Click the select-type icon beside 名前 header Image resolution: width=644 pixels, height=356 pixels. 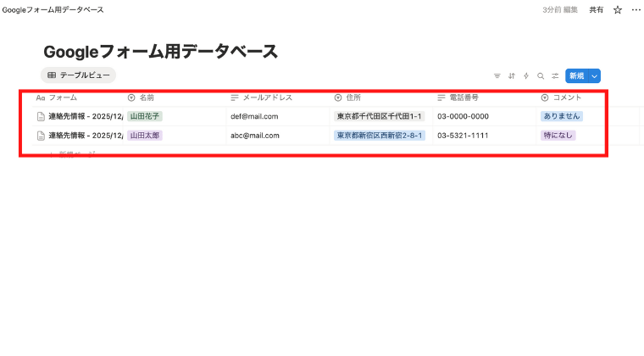[x=131, y=97]
